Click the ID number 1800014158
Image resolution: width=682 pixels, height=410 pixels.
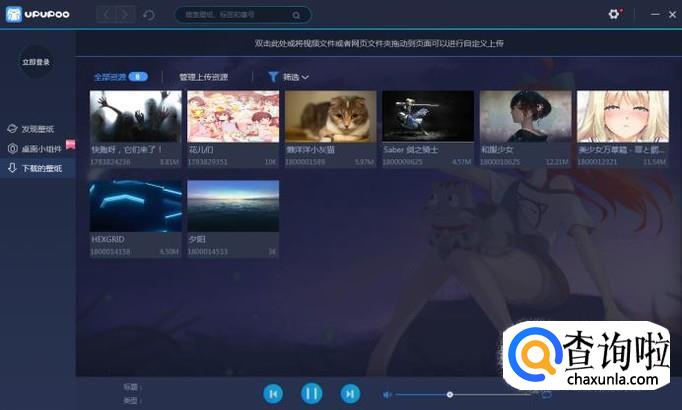tap(110, 252)
